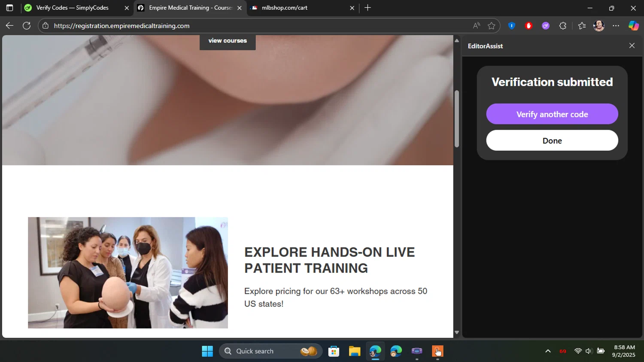This screenshot has height=362, width=644.
Task: Open the volume speaker icon
Action: point(589,351)
